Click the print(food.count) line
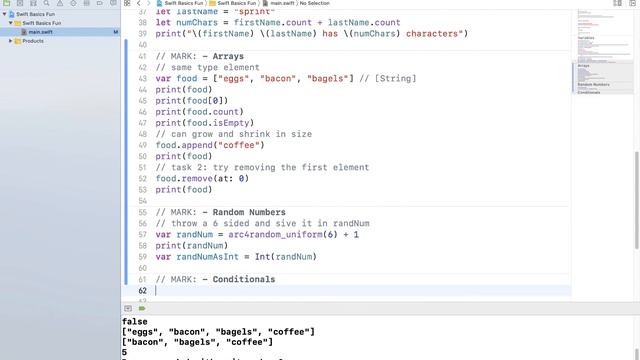Screen dimensions: 640x360 [x=199, y=111]
